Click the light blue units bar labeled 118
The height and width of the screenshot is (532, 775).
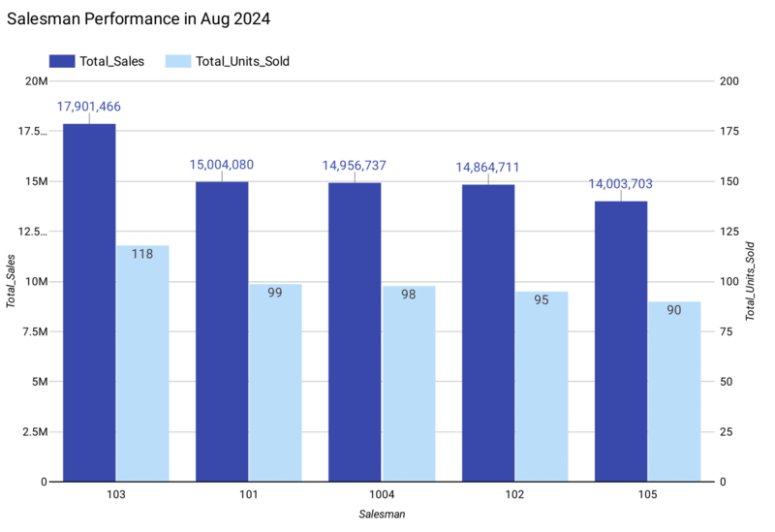tap(142, 363)
